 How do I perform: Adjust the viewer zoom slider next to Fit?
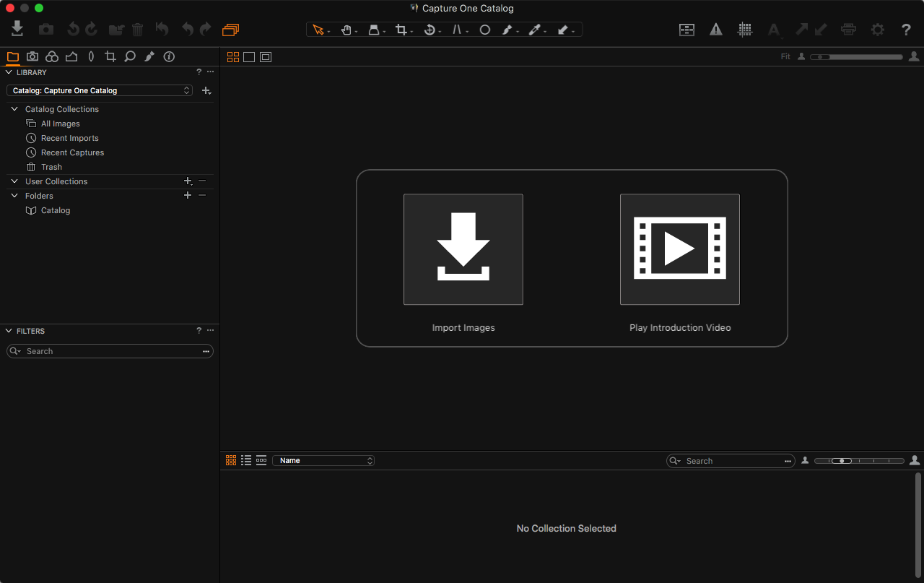[x=856, y=56]
